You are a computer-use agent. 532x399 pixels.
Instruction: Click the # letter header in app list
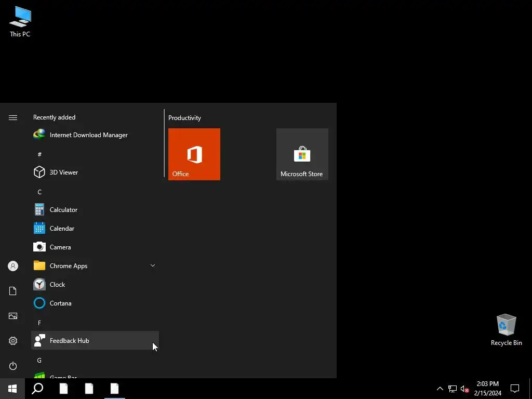tap(39, 154)
